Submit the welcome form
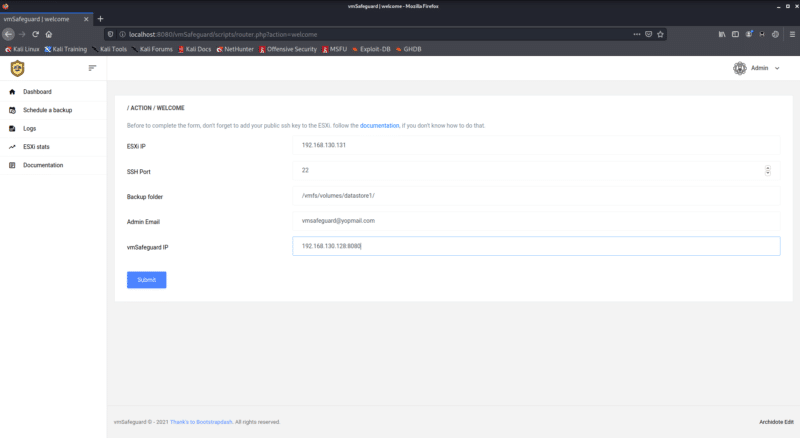The image size is (800, 438). tap(146, 280)
